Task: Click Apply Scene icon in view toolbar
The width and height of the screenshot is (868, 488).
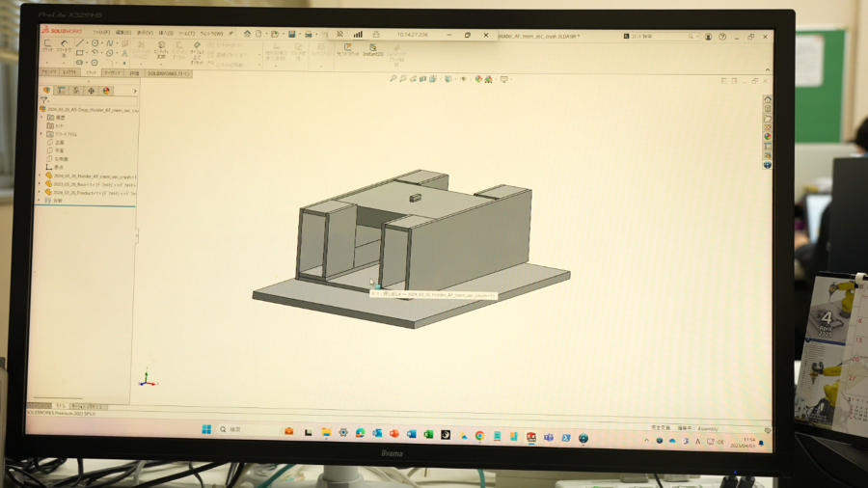Action: click(x=488, y=79)
